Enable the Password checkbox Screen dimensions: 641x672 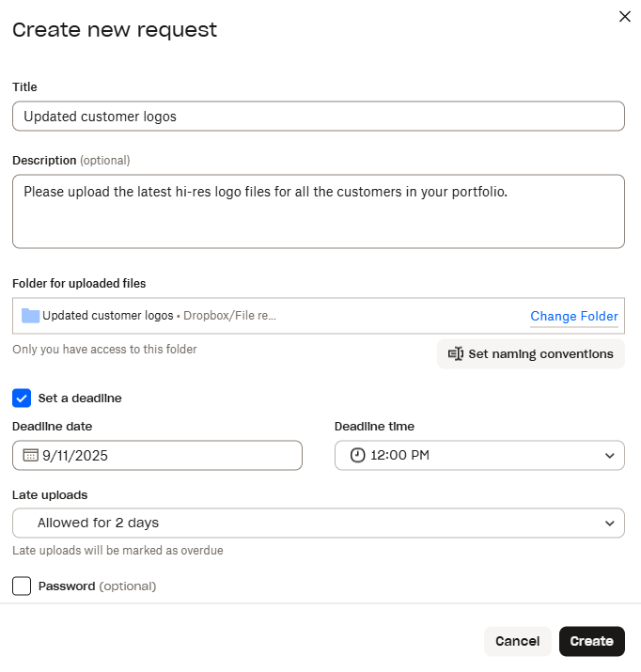click(x=22, y=586)
